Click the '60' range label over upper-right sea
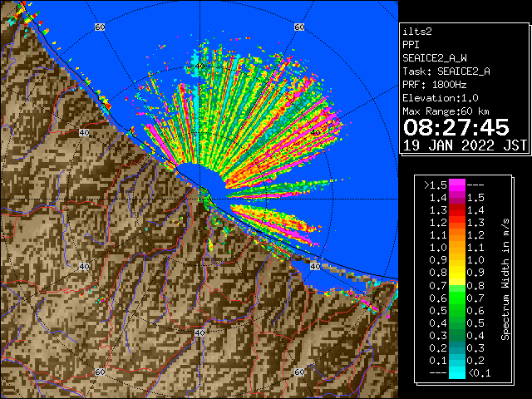 [x=299, y=27]
